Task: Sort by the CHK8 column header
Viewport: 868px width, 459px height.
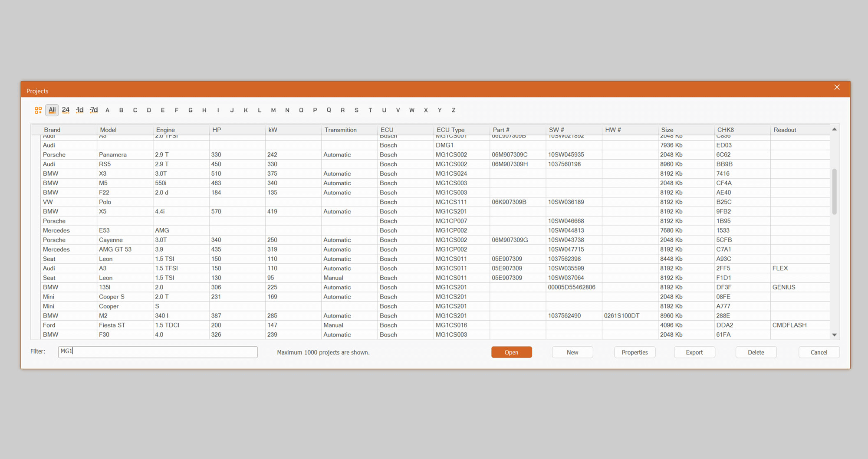Action: coord(742,130)
